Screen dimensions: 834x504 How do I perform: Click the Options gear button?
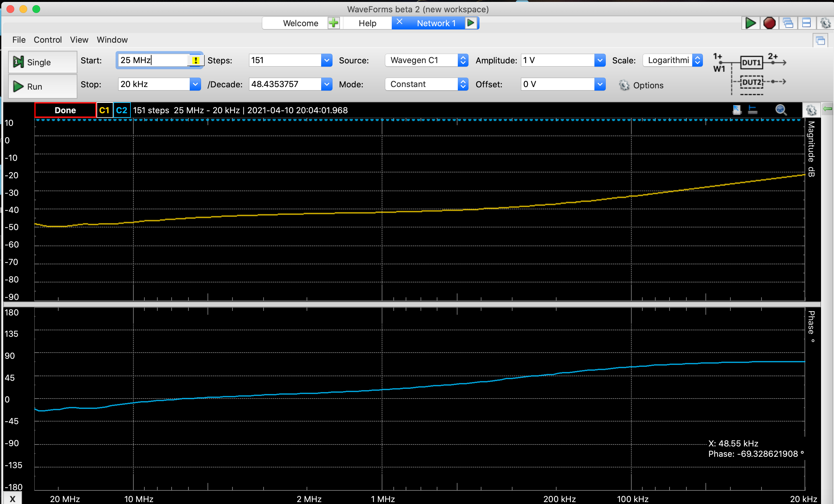pyautogui.click(x=641, y=85)
